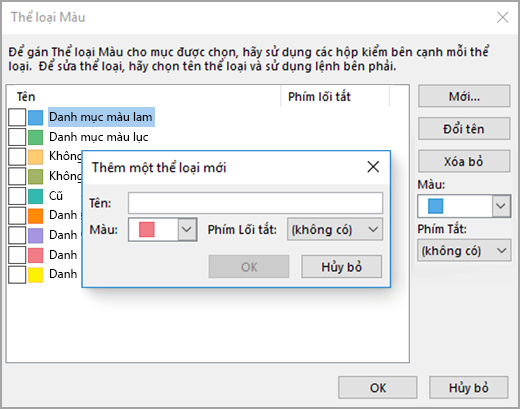
Task: Expand the Phím Lối tắt combo box
Action: coord(335,229)
